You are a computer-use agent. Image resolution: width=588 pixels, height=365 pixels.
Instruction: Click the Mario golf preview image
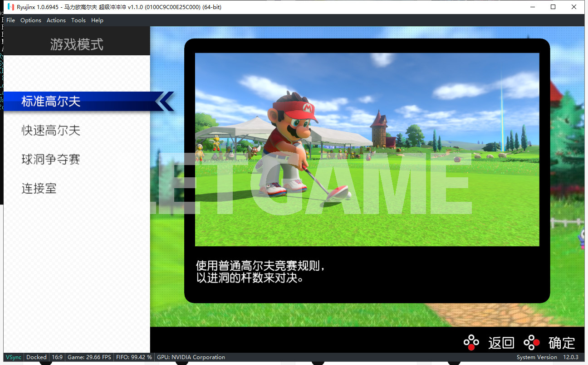[x=367, y=150]
